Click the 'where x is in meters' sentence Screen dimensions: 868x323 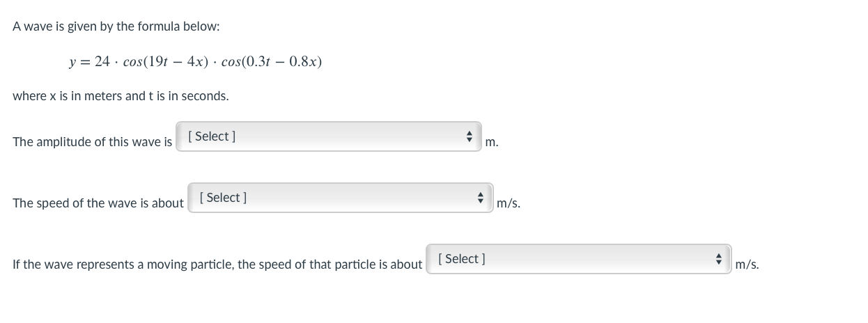click(x=121, y=96)
